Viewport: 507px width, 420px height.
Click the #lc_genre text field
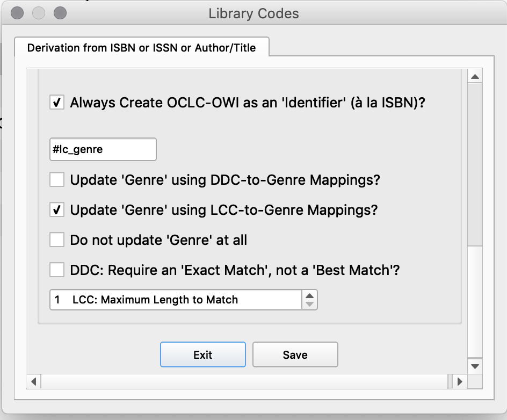(x=103, y=149)
